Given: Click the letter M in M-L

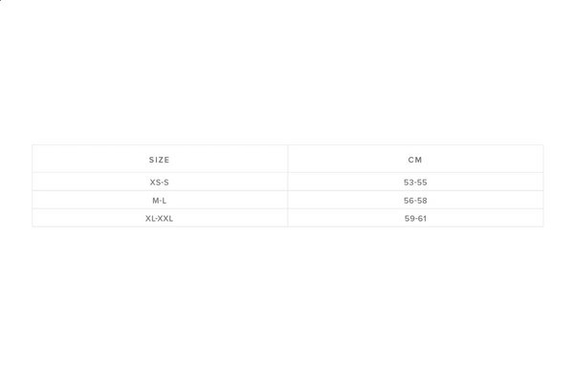Looking at the screenshot, I should pyautogui.click(x=155, y=201).
